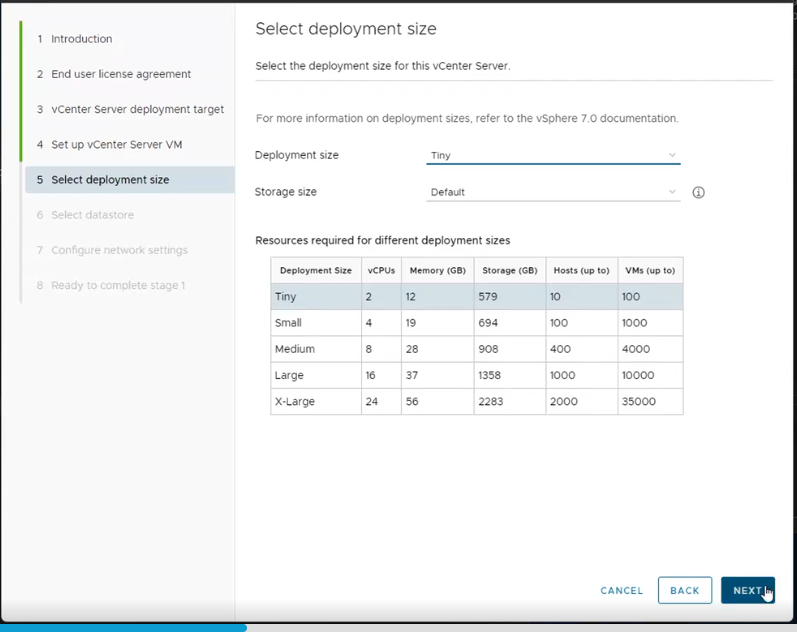Click the video progress bar at the bottom
This screenshot has width=797, height=632.
tap(398, 628)
